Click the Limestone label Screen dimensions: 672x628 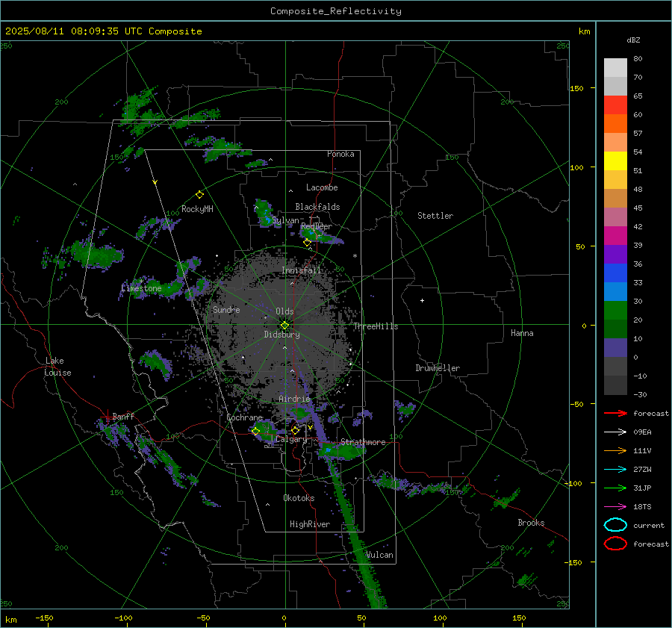click(x=141, y=288)
